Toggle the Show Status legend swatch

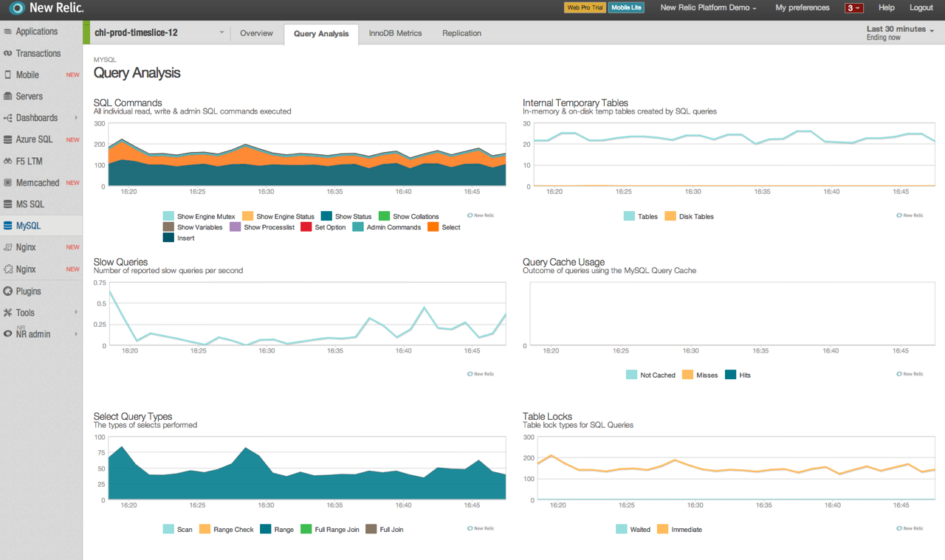326,216
